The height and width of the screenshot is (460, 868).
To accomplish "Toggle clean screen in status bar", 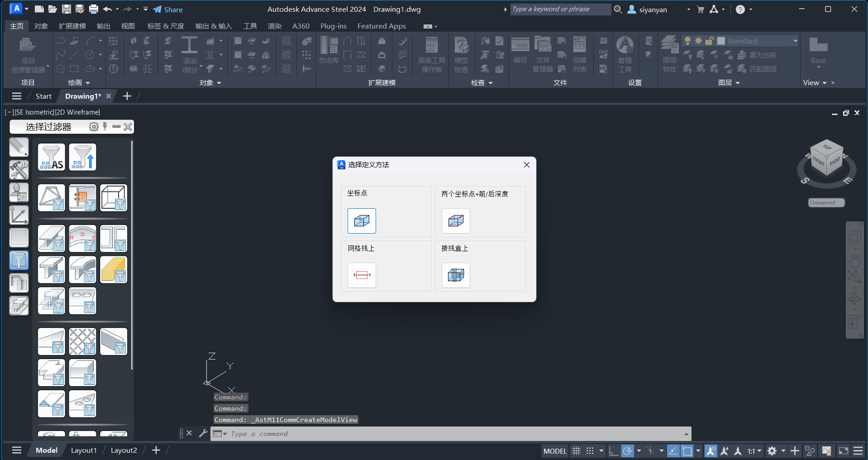I will pyautogui.click(x=844, y=451).
